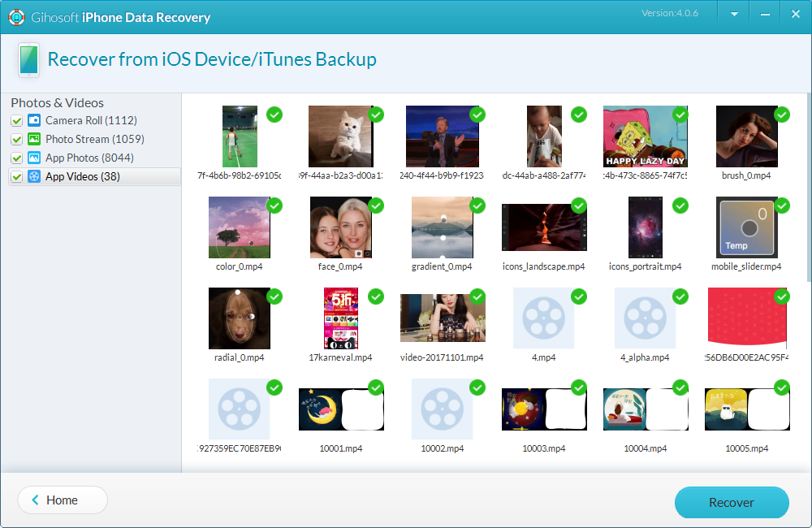Viewport: 812px width, 528px height.
Task: Click the green Photo Stream icon
Action: [x=34, y=139]
